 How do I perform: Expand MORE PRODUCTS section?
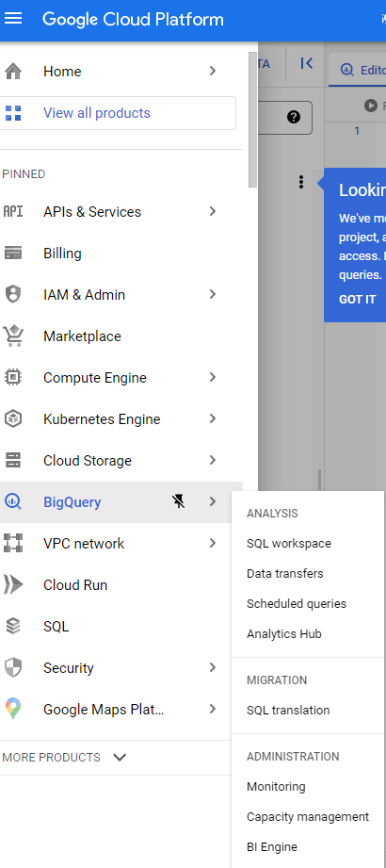tap(65, 758)
